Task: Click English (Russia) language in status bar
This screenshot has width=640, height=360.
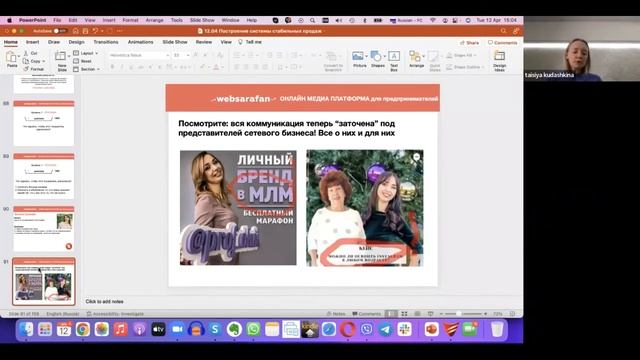Action: coord(63,314)
